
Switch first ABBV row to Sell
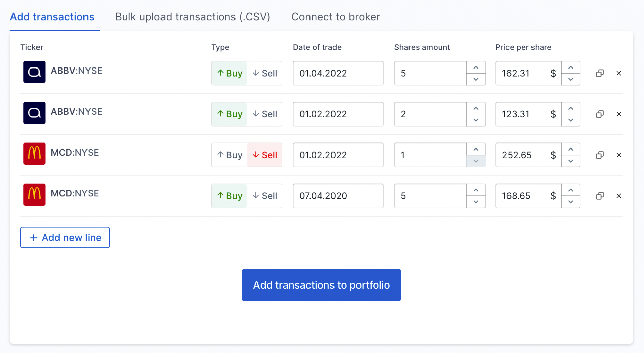coord(265,73)
